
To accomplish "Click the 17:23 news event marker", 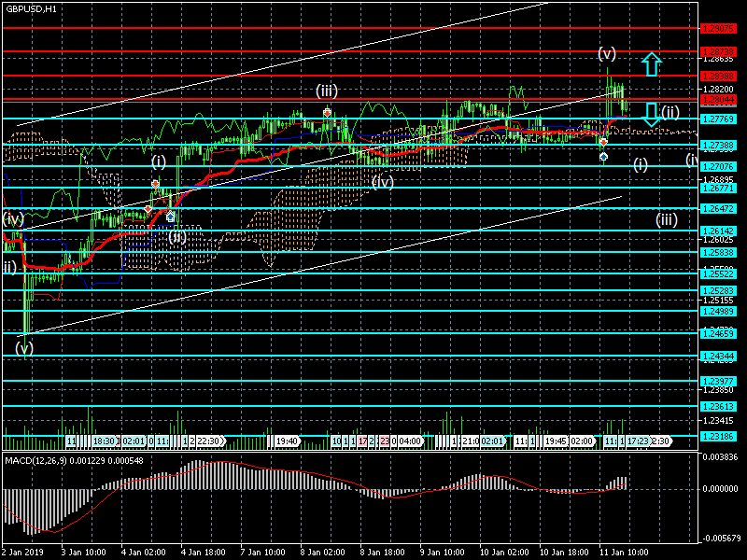I will 638,441.
